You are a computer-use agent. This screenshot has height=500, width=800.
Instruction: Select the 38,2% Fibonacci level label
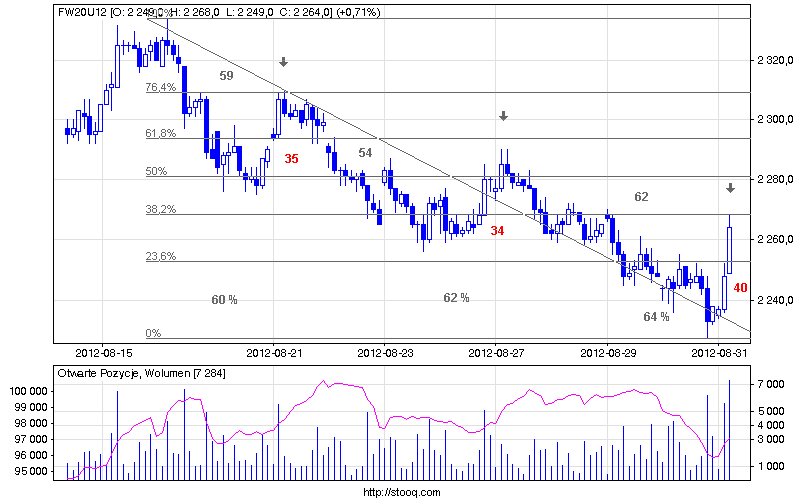(161, 209)
